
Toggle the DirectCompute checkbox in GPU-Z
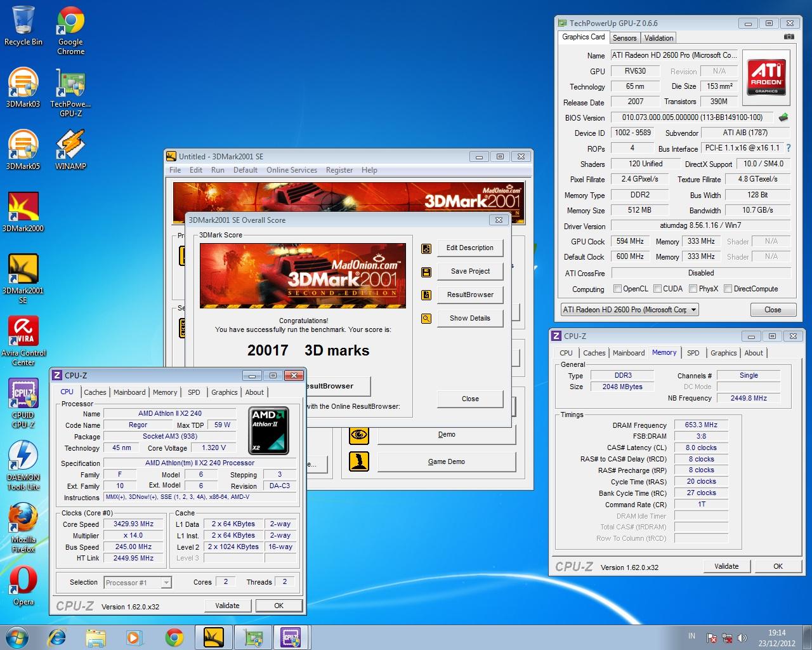click(728, 289)
